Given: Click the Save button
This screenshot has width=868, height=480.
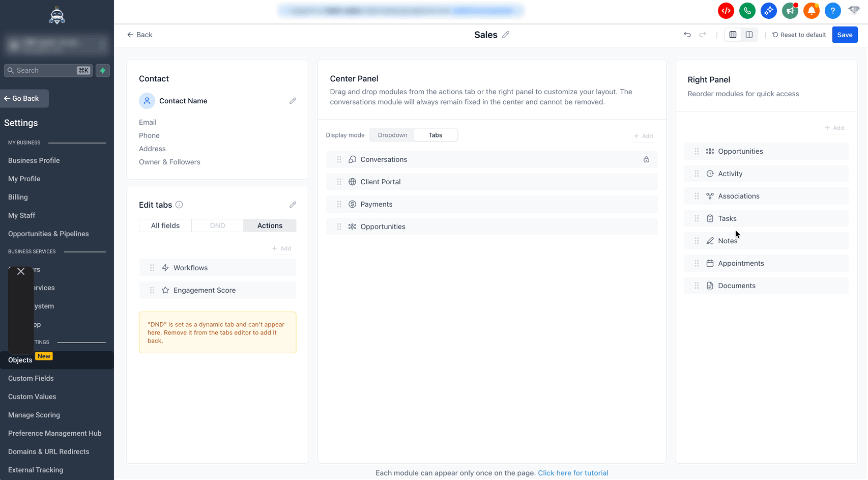Looking at the screenshot, I should (x=845, y=35).
